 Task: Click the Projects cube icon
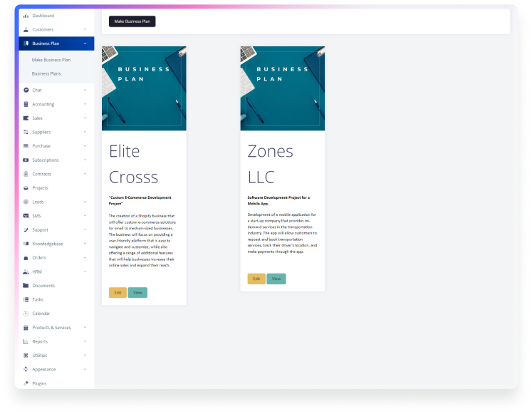[26, 188]
